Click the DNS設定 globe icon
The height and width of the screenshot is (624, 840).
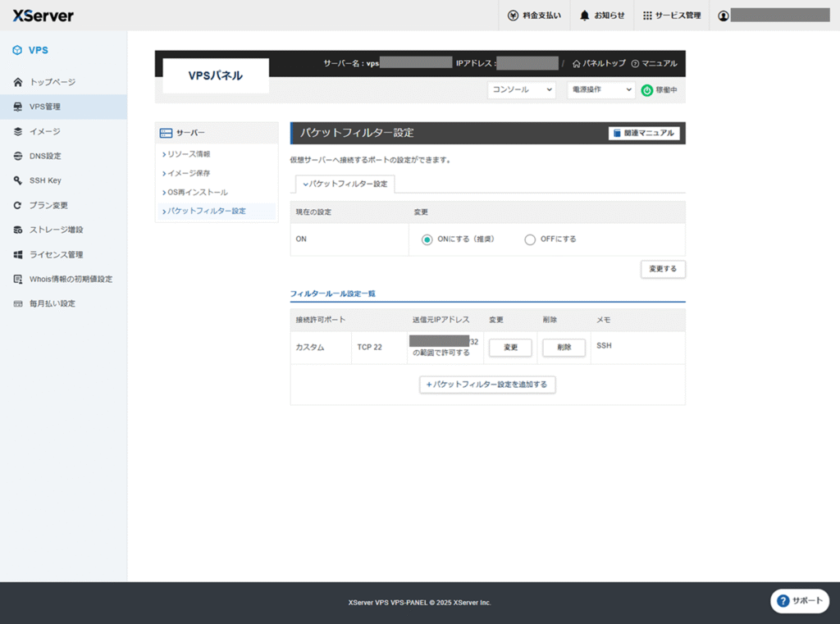tap(18, 156)
